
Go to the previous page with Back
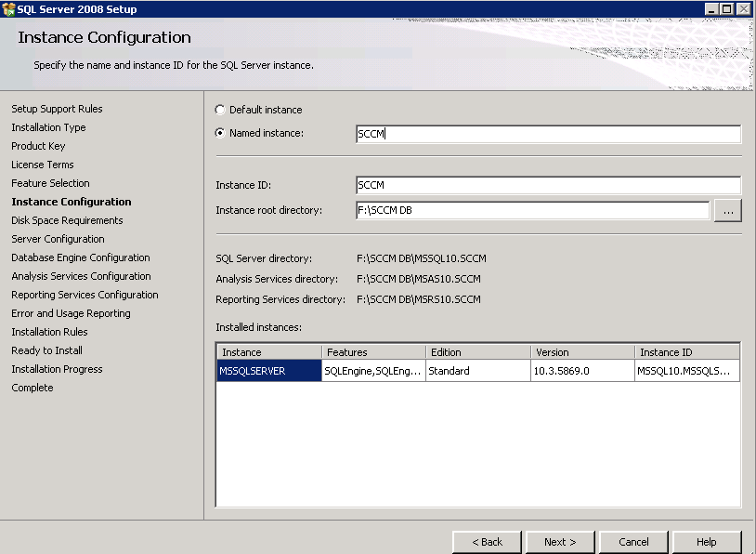click(487, 542)
